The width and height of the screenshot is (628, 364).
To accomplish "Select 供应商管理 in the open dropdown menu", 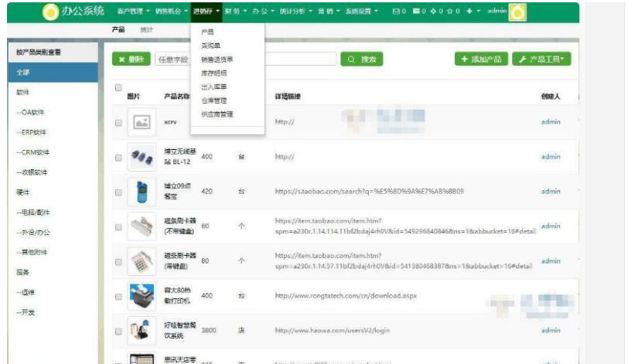I will pyautogui.click(x=217, y=114).
